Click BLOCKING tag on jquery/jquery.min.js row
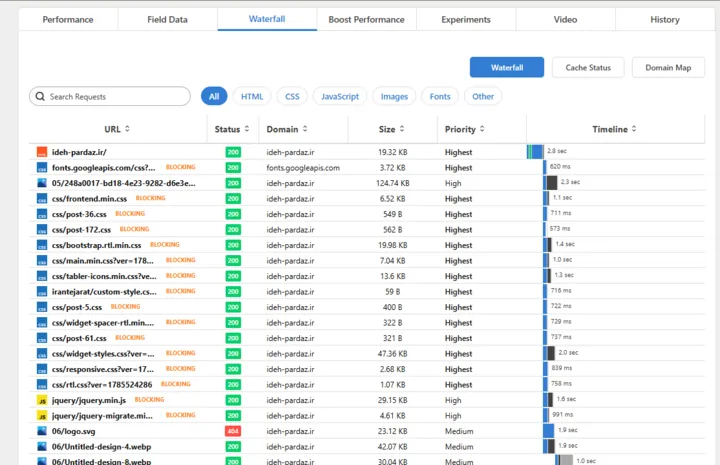720x465 pixels. click(x=149, y=400)
